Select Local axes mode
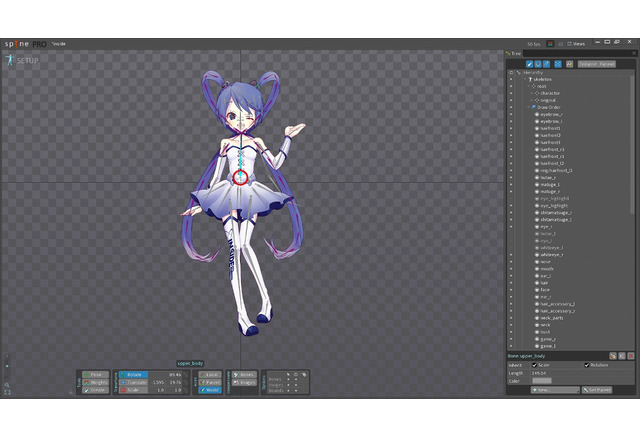The height and width of the screenshot is (437, 640). click(x=210, y=375)
